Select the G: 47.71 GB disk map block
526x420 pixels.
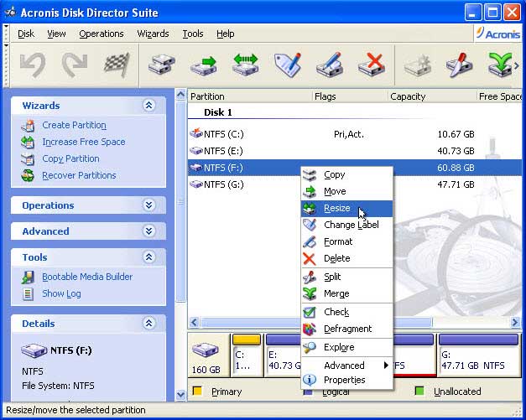(479, 355)
